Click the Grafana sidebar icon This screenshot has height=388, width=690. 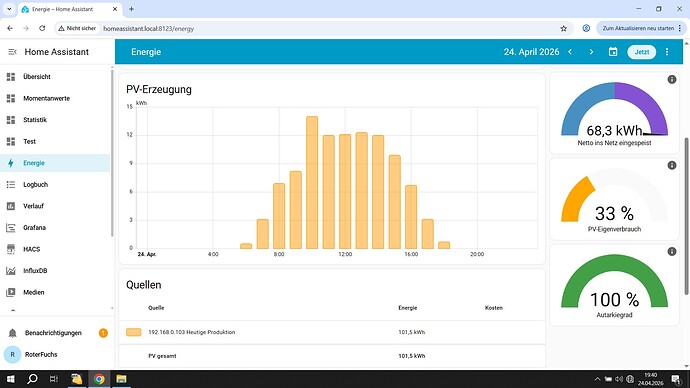point(11,227)
